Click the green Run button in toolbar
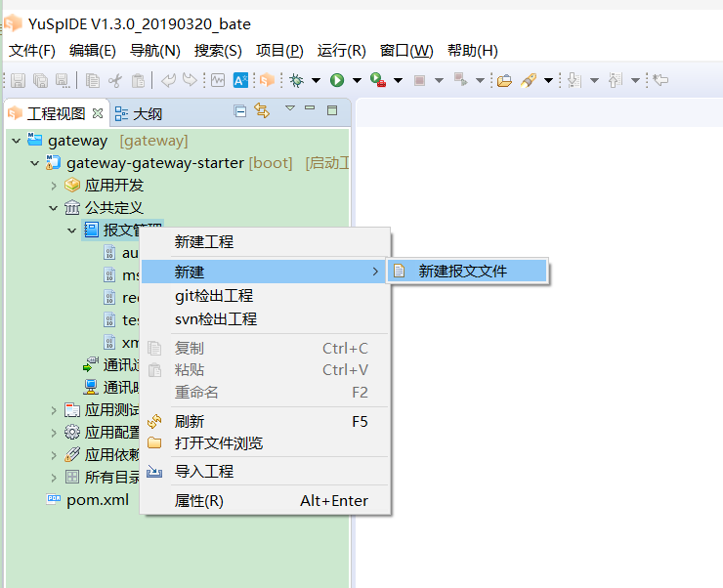 [337, 80]
